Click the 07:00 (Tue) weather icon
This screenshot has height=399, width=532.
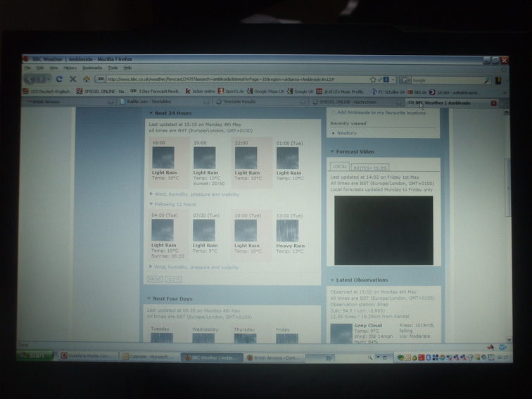(x=204, y=230)
